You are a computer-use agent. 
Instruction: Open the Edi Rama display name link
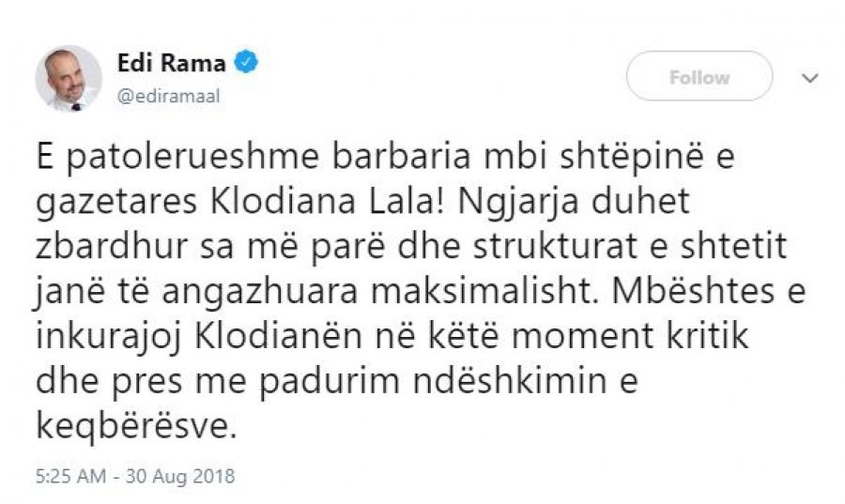click(x=172, y=64)
